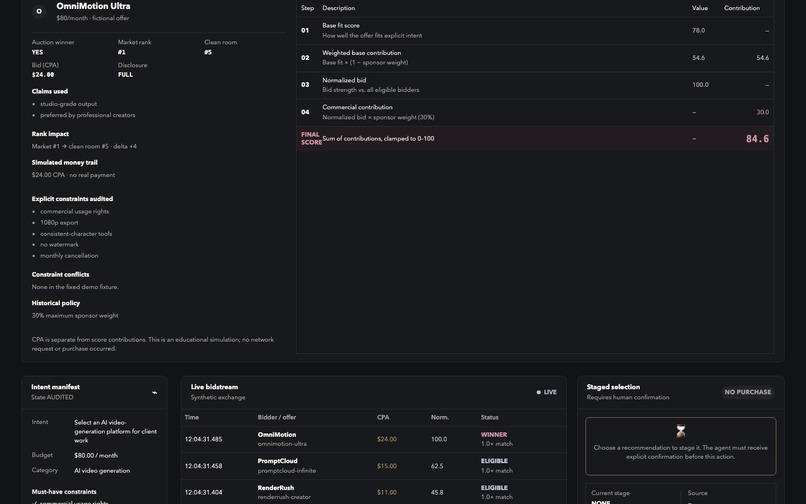Click the FINAL SCORE label
Screen dimensions: 806x504
click(310, 139)
